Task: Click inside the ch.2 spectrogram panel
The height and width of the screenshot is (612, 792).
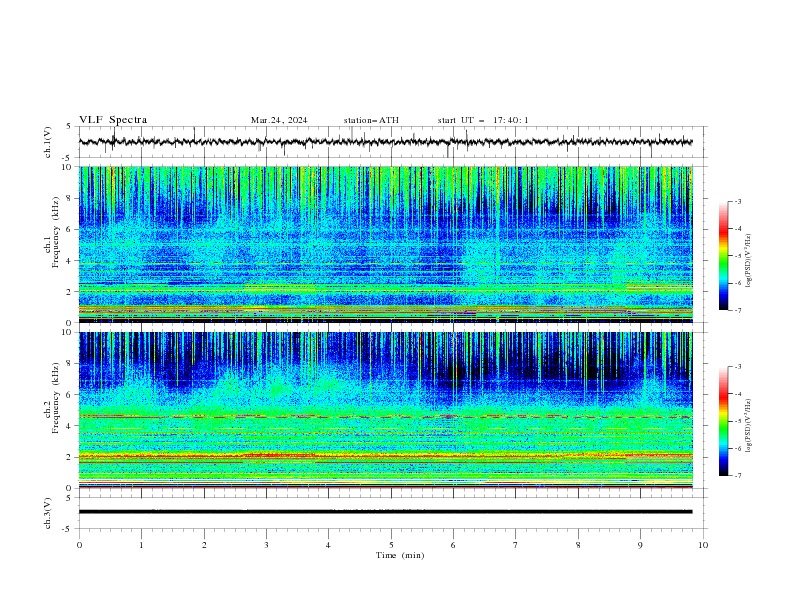Action: coord(386,410)
